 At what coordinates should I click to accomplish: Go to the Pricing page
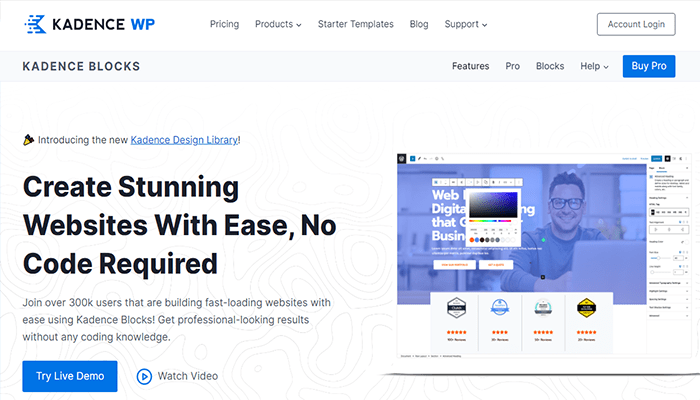point(224,24)
